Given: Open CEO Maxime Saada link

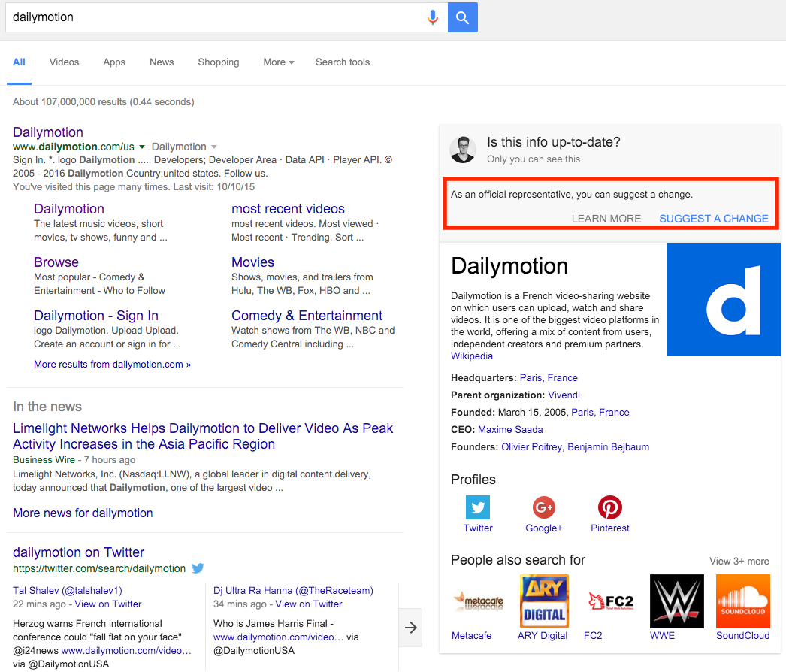Looking at the screenshot, I should [x=510, y=429].
